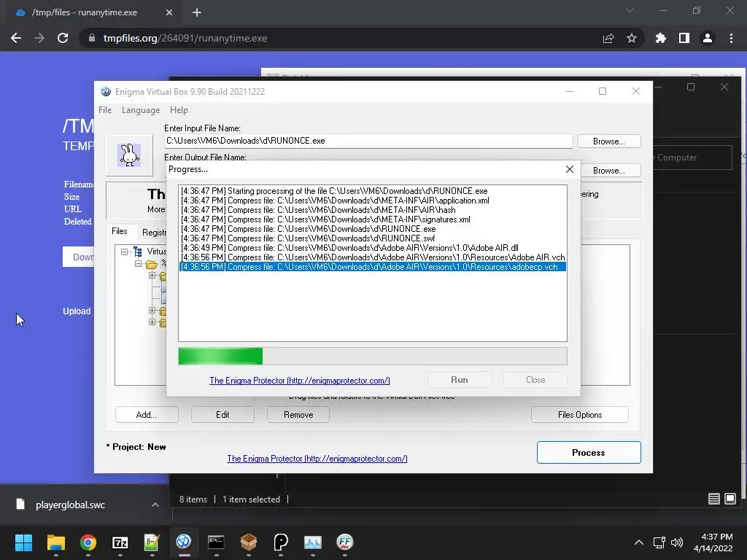747x560 pixels.
Task: Open Language menu
Action: [141, 110]
